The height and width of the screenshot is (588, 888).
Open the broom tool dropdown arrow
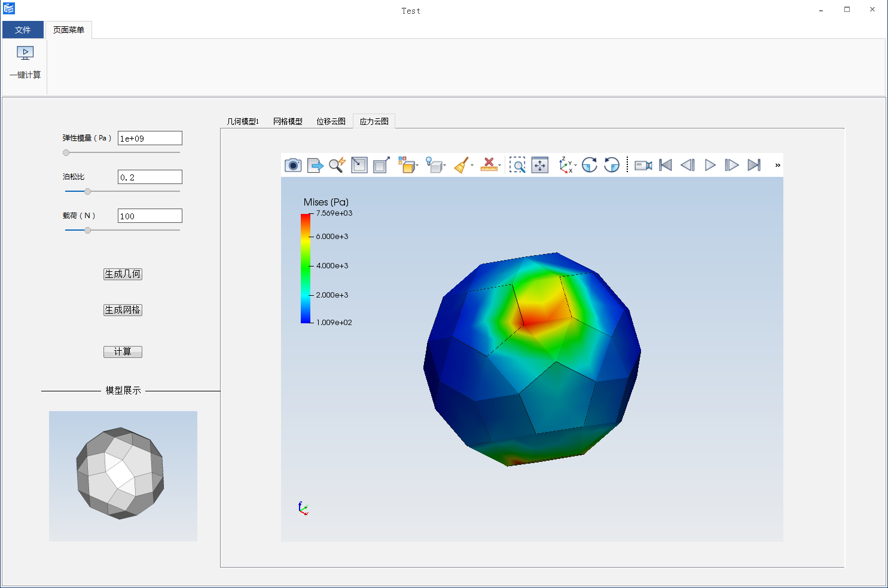pos(472,166)
